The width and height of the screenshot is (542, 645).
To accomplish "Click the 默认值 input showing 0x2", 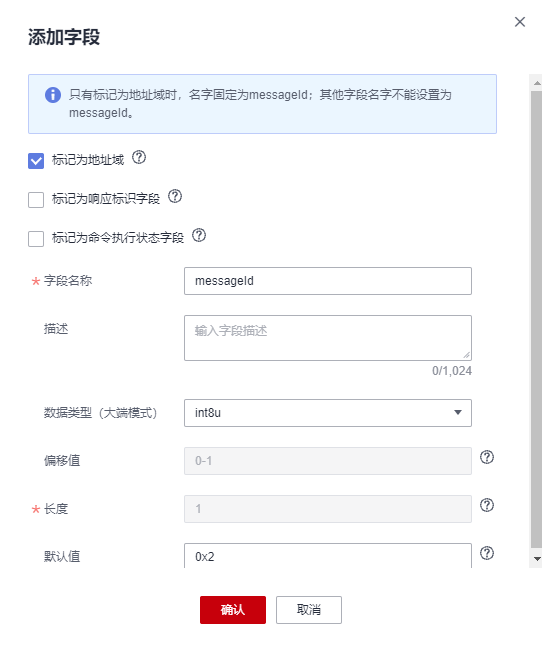I will click(328, 556).
